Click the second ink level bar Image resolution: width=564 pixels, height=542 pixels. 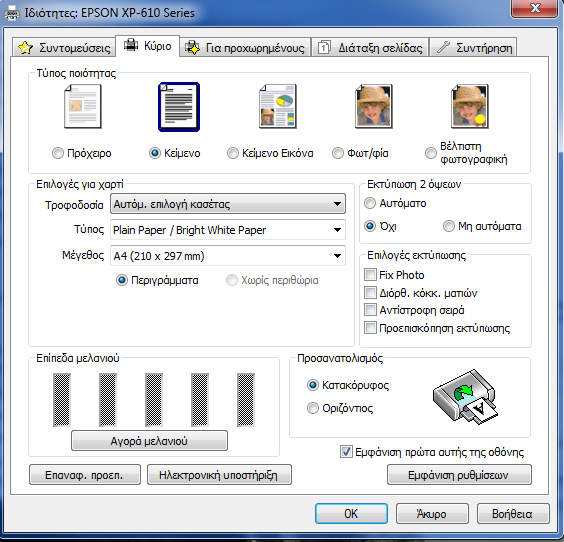click(x=108, y=400)
